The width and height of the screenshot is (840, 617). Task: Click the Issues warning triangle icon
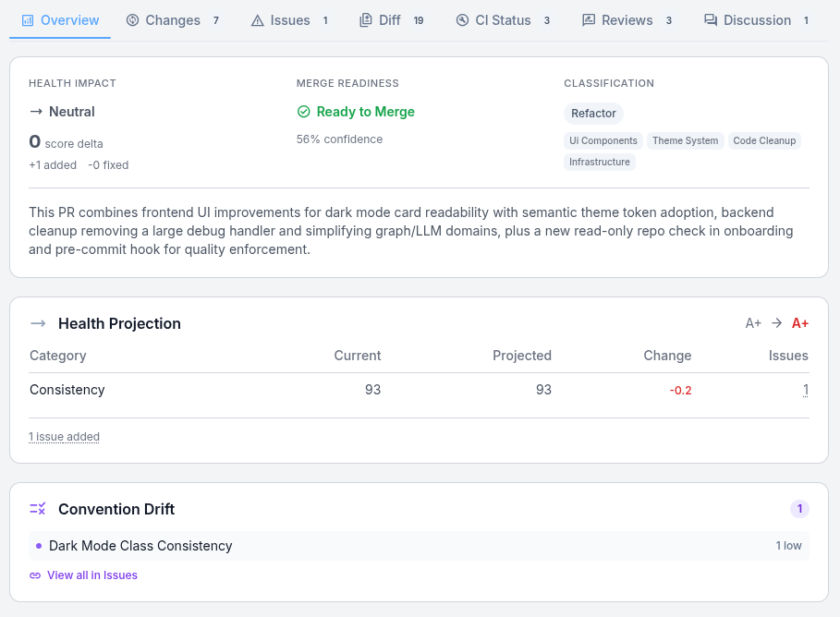coord(258,20)
